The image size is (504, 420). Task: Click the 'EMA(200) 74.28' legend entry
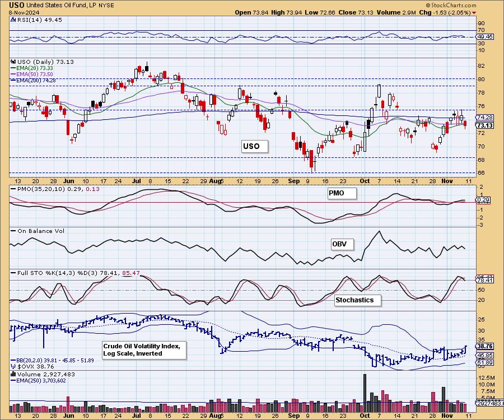point(33,80)
